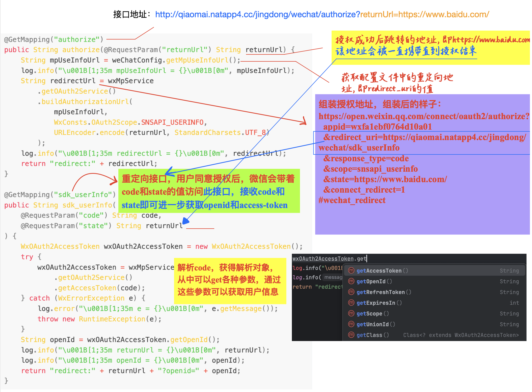This screenshot has width=532, height=392.
Task: Click the @GetMapping("authorize") annotation
Action: [54, 39]
